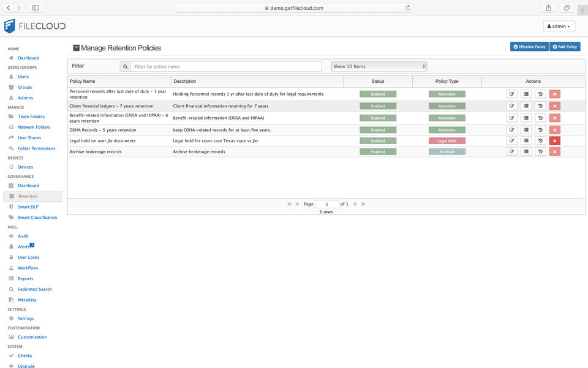The height and width of the screenshot is (368, 588).
Task: Open Folder Permissions in the sidebar
Action: point(36,148)
